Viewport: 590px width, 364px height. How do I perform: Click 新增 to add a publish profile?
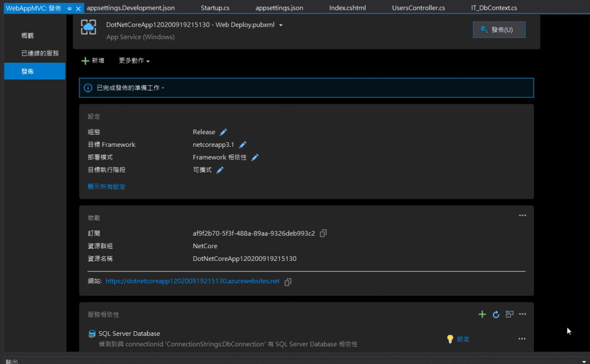(93, 60)
